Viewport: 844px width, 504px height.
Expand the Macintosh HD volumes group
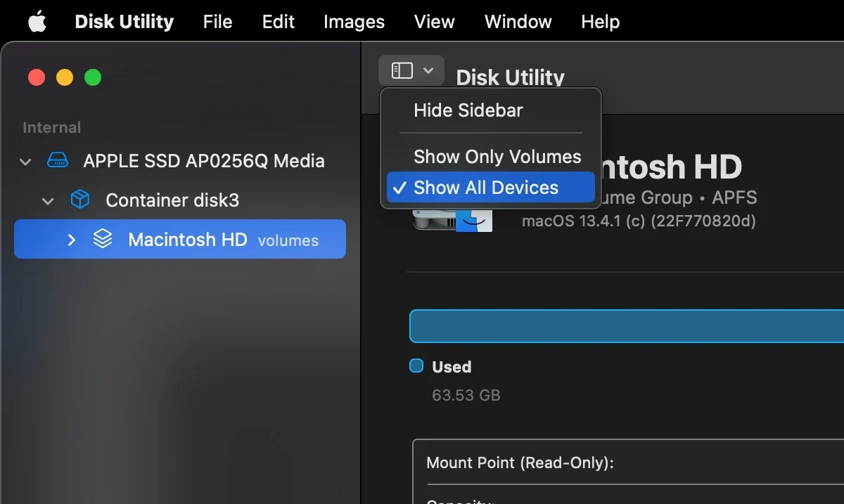pos(71,240)
